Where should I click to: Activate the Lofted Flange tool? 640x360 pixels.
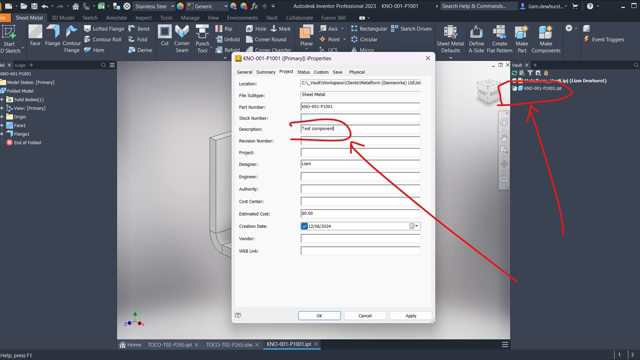tap(104, 29)
